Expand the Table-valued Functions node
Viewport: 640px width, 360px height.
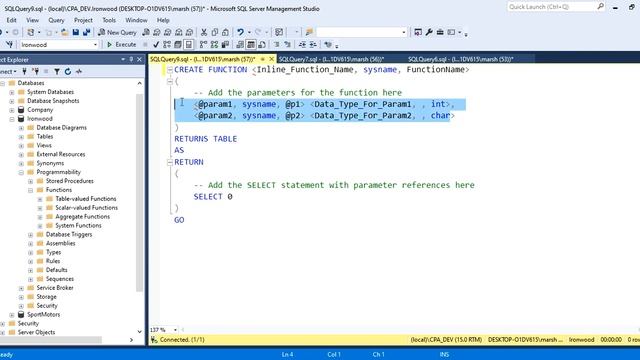pyautogui.click(x=40, y=200)
